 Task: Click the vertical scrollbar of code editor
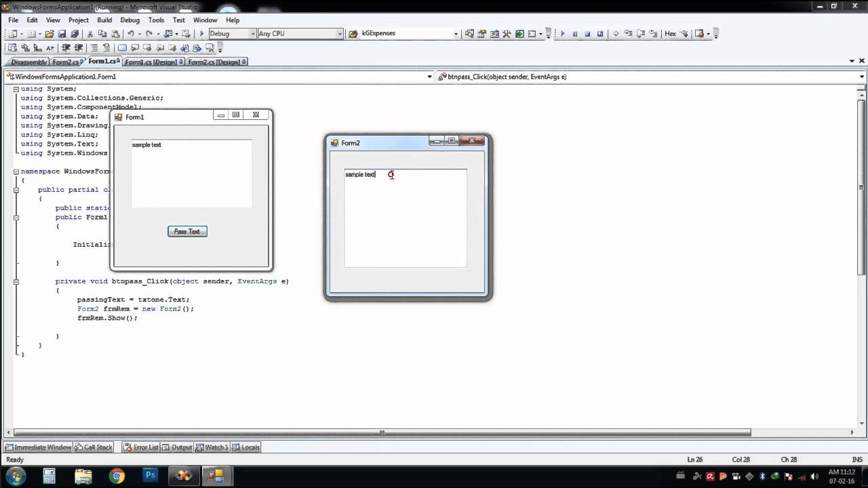(x=862, y=186)
